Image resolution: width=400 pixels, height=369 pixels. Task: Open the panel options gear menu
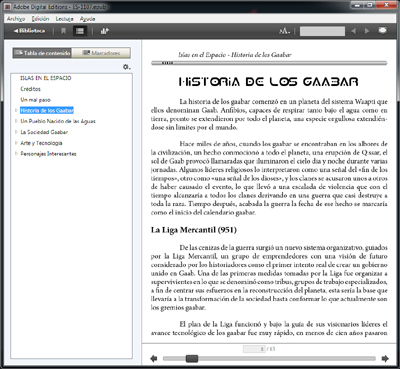point(127,67)
